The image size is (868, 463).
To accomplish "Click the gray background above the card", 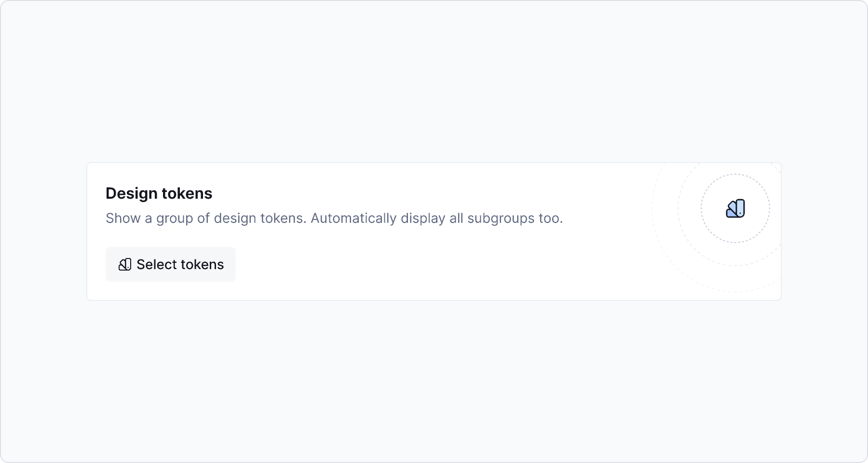I will (434, 82).
